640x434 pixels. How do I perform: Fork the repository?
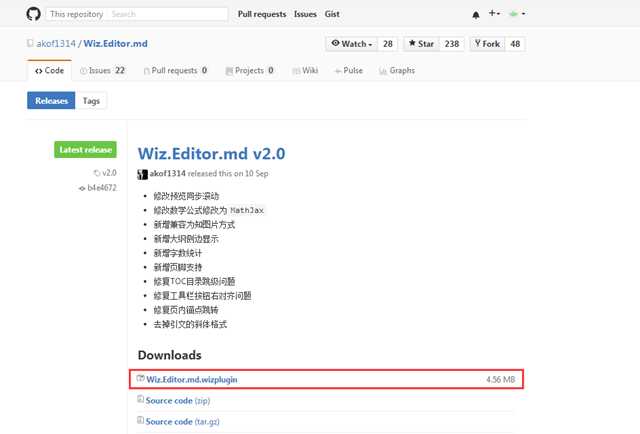pos(487,44)
